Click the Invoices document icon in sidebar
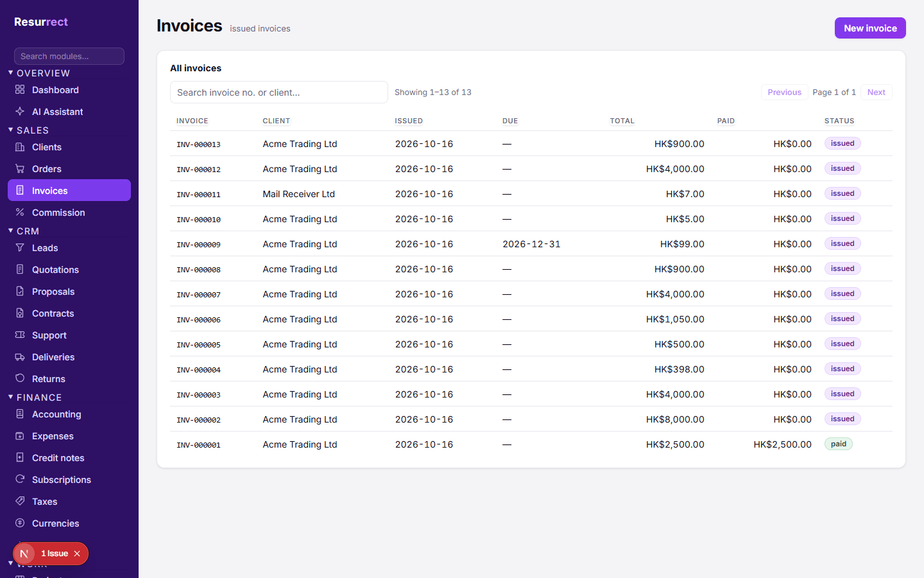Viewport: 924px width, 578px height. (20, 191)
